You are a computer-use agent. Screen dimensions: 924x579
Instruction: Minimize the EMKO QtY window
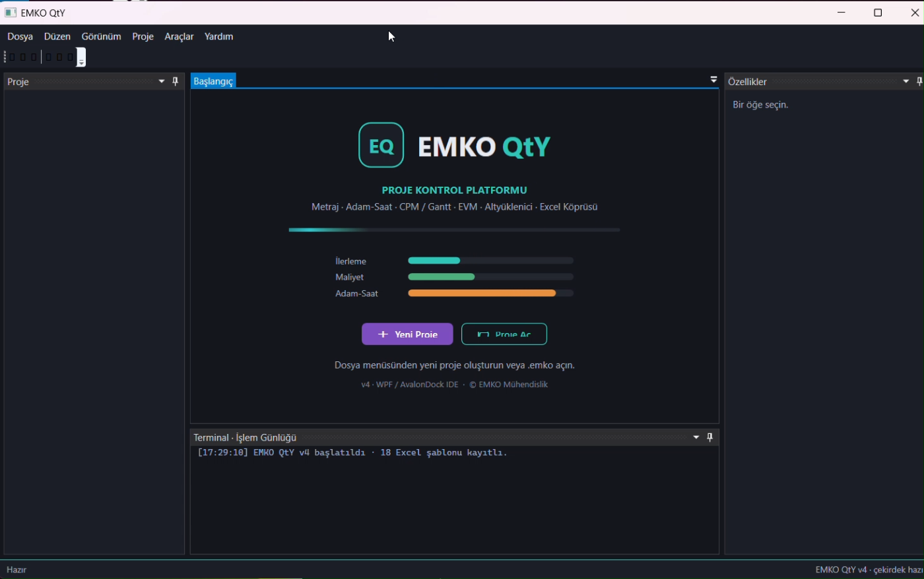coord(841,13)
